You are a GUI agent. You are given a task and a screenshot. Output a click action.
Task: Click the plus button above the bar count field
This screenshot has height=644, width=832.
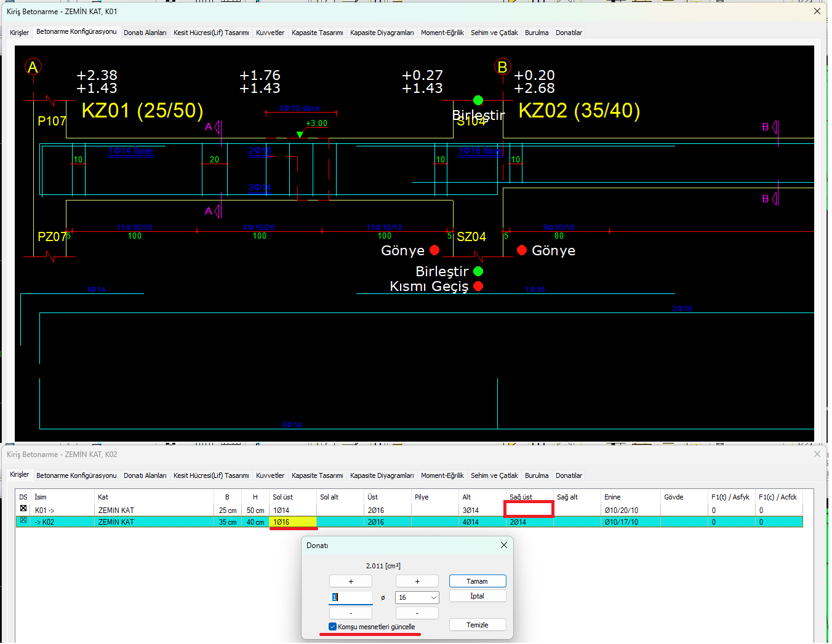[351, 581]
